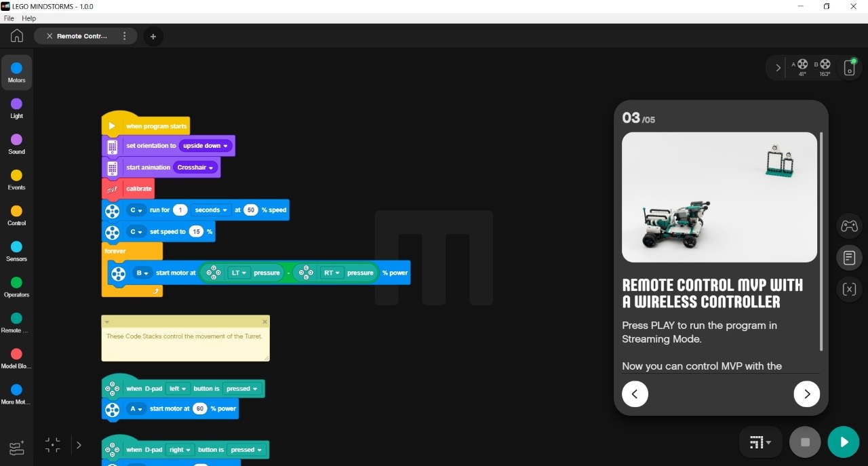Select the Sound block category
Screen dimensions: 868x466
click(16, 144)
